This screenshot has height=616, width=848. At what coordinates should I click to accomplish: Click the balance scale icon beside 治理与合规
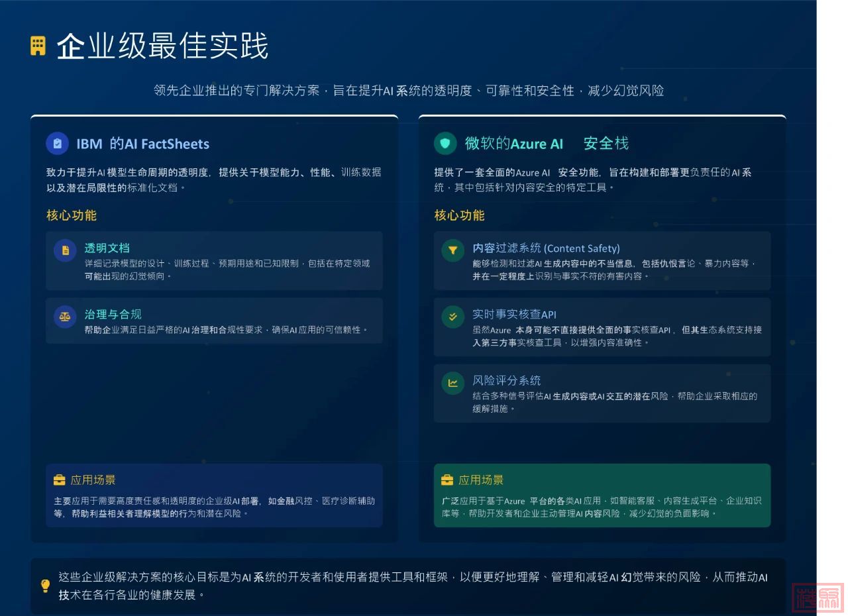pos(65,317)
